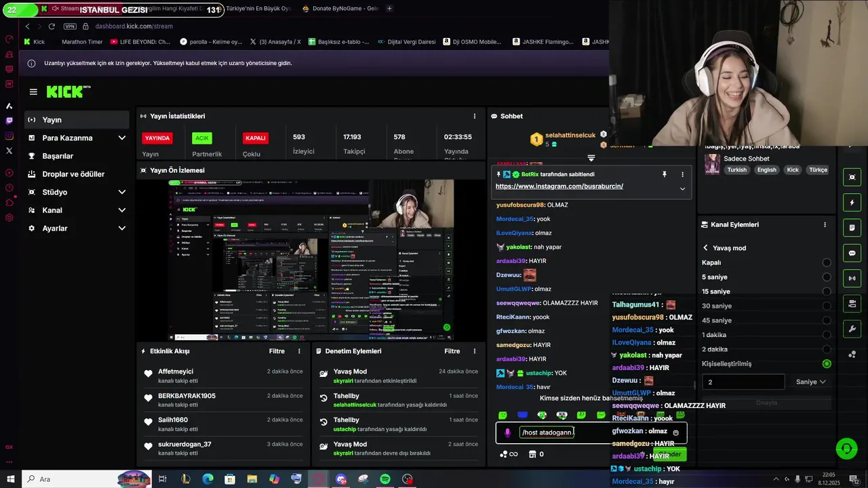The height and width of the screenshot is (488, 868).
Task: Go back with browser back arrow
Action: click(27, 26)
